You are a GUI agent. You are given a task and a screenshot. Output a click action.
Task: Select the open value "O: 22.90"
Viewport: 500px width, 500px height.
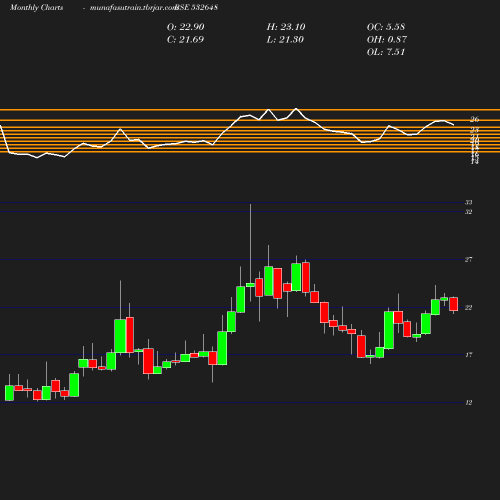[185, 27]
